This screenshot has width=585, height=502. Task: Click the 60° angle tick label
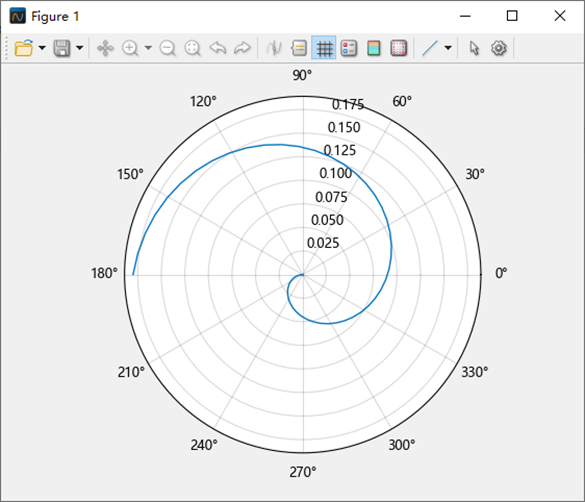[x=402, y=101]
